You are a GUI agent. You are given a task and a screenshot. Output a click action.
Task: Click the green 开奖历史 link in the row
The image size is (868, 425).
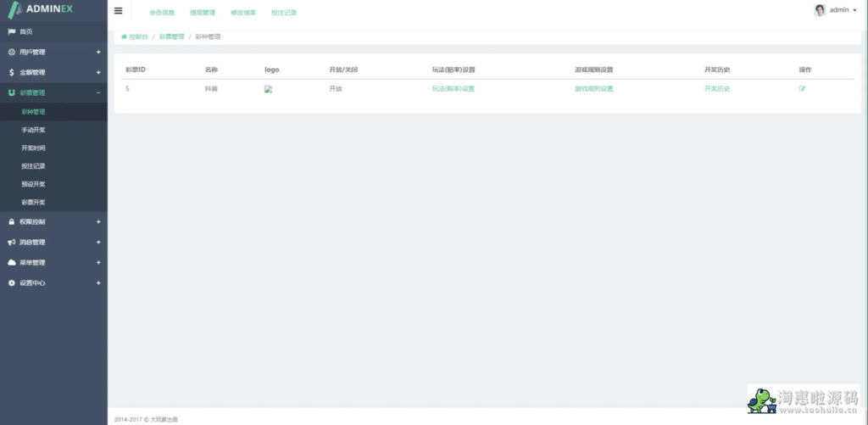click(x=716, y=88)
